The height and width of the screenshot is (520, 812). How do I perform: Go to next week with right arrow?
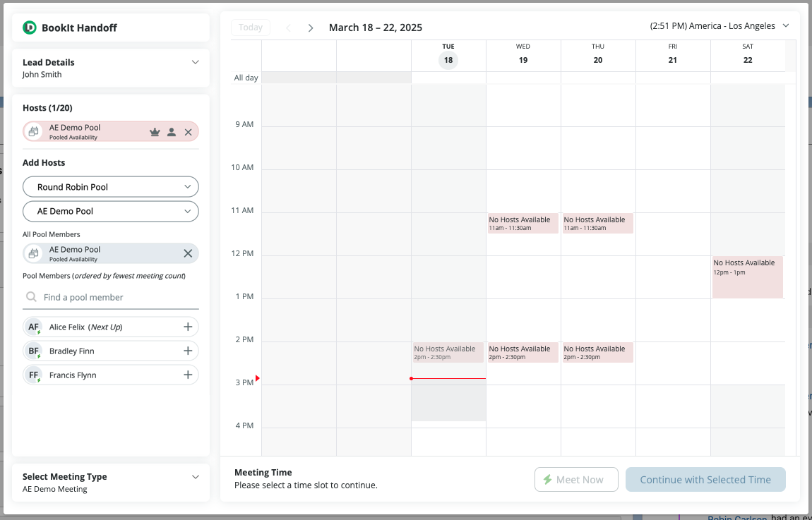[310, 28]
